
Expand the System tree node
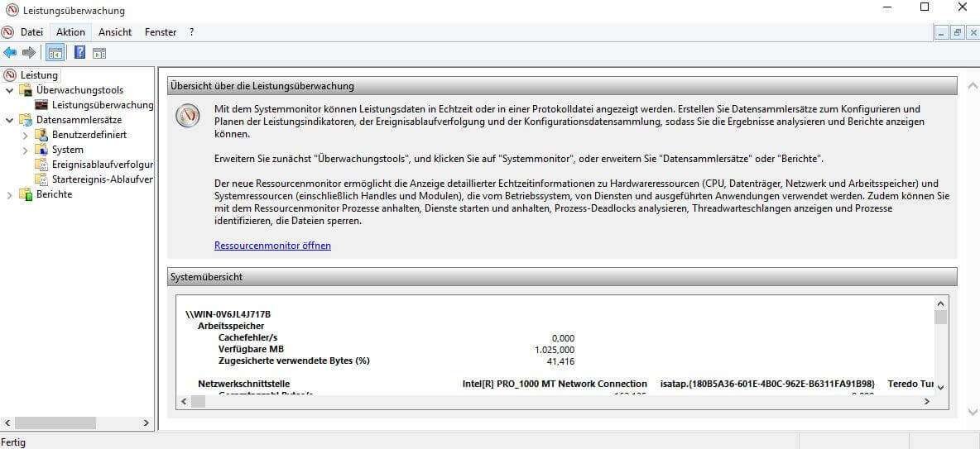point(25,150)
